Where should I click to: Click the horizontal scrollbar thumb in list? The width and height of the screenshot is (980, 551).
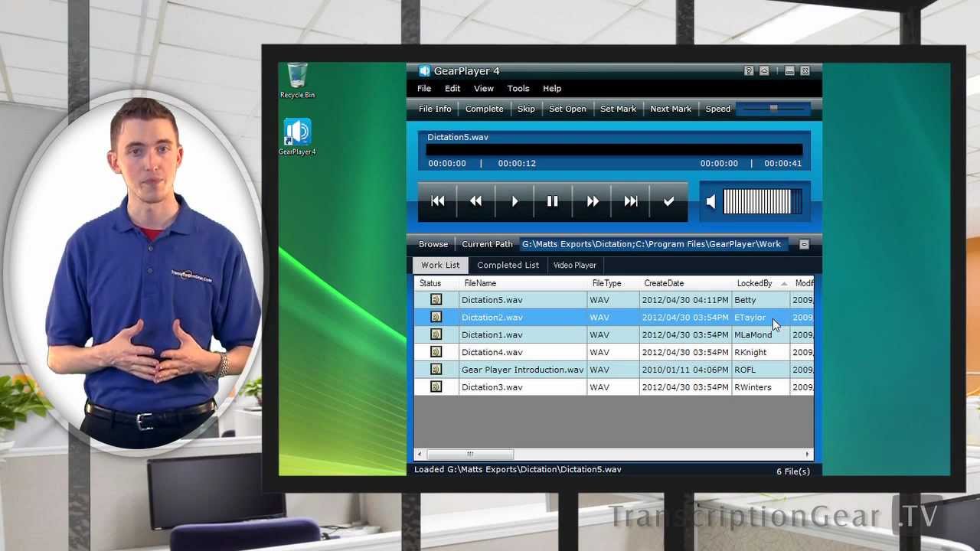[470, 455]
